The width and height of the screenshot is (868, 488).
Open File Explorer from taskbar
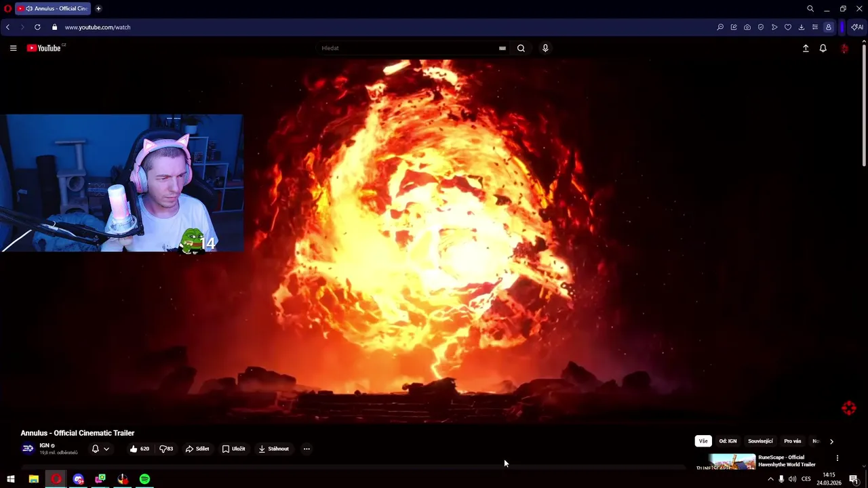(33, 479)
